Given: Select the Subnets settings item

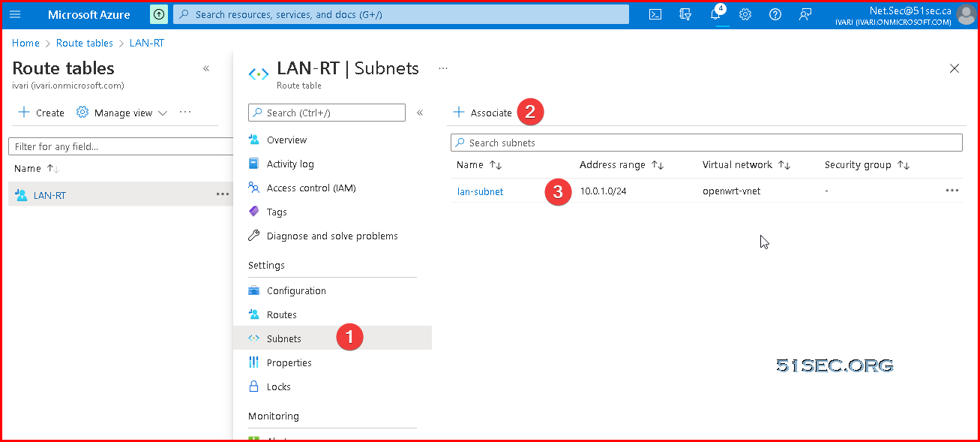Looking at the screenshot, I should tap(332, 338).
